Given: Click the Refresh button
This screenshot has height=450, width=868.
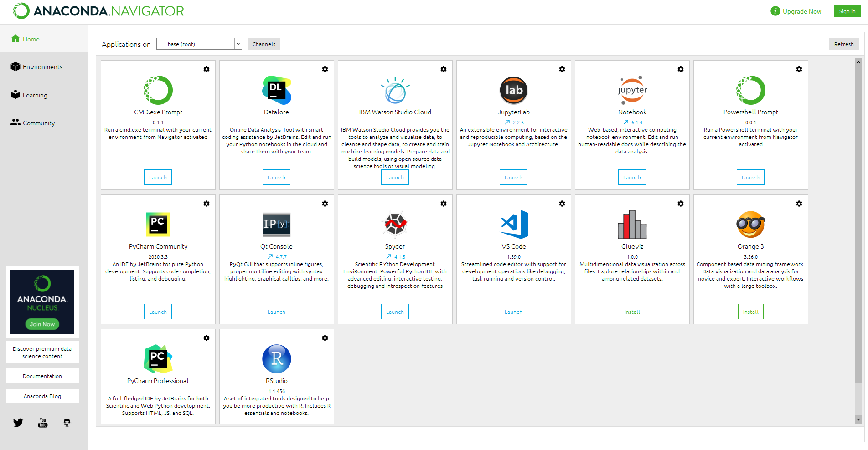Looking at the screenshot, I should (844, 44).
